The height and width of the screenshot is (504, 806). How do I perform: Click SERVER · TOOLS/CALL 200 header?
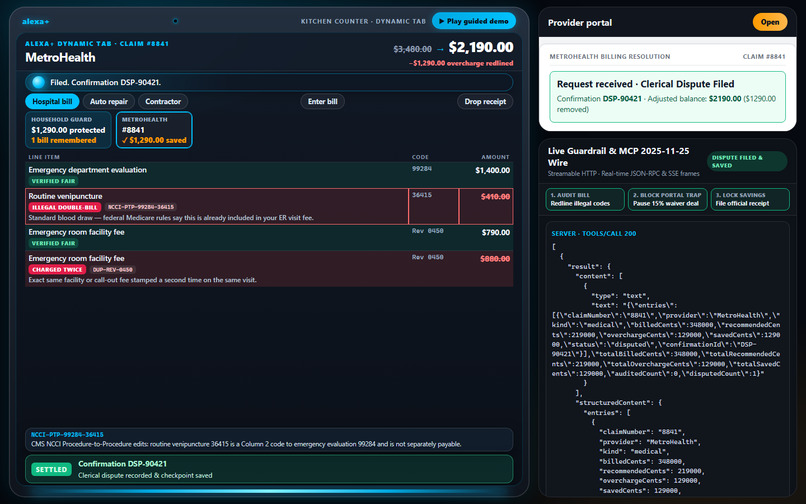click(x=594, y=233)
